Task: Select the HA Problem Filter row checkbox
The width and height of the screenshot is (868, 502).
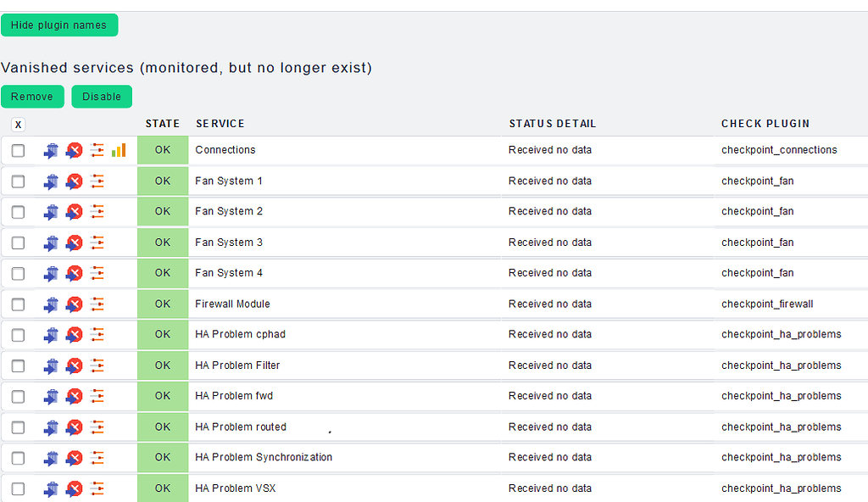Action: click(x=18, y=365)
